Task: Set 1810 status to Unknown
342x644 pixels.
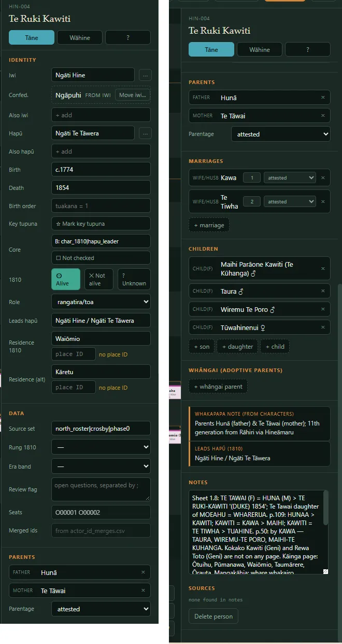Action: pyautogui.click(x=134, y=279)
